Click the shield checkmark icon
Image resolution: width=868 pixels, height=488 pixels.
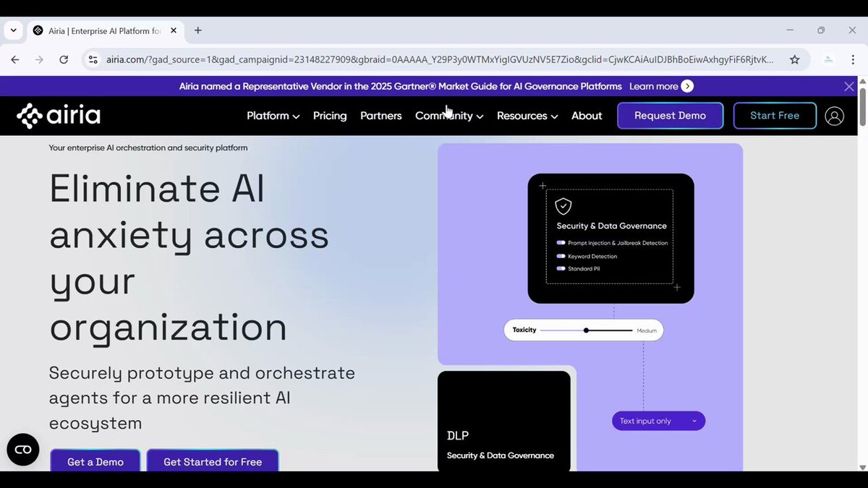(563, 207)
